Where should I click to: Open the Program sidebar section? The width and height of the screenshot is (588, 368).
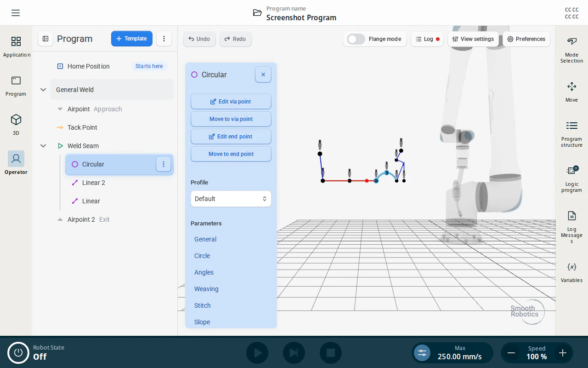[x=16, y=86]
